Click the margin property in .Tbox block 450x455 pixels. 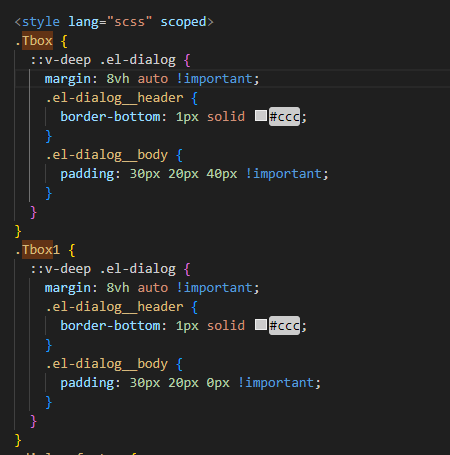point(68,79)
